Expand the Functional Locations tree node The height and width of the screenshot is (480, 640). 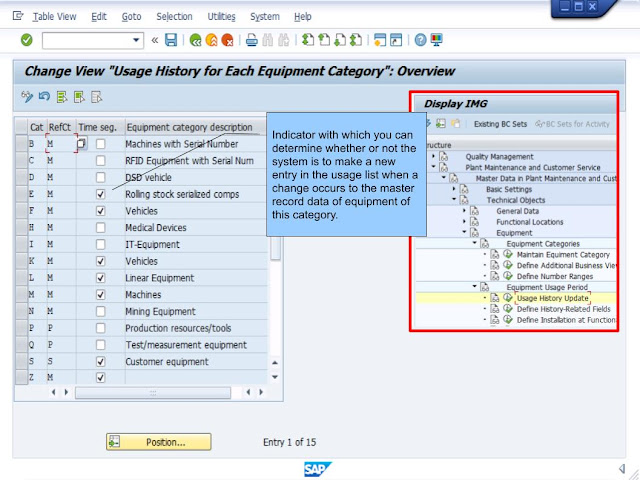click(464, 221)
